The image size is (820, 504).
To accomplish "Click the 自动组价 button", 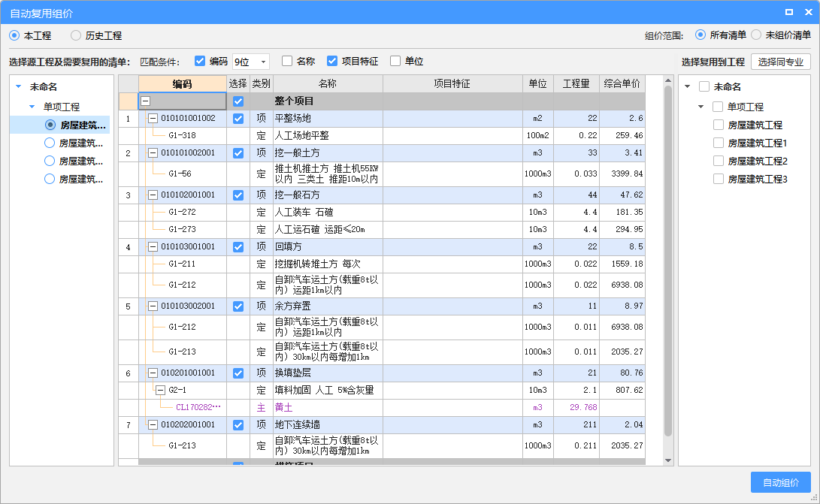I will (780, 482).
